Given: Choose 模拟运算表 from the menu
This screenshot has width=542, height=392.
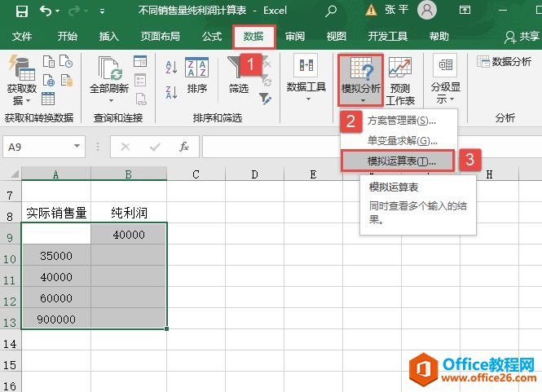Looking at the screenshot, I should pyautogui.click(x=401, y=161).
